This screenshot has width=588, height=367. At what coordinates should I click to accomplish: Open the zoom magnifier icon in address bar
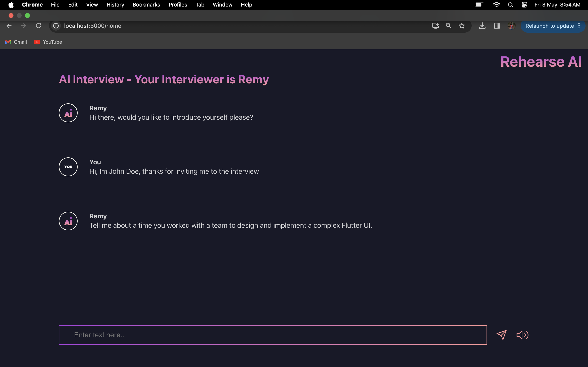[x=449, y=26]
